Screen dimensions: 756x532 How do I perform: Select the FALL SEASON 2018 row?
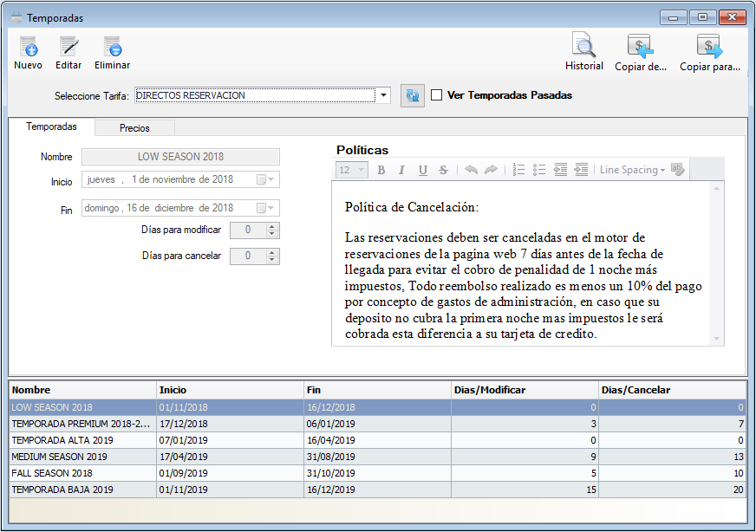(377, 473)
